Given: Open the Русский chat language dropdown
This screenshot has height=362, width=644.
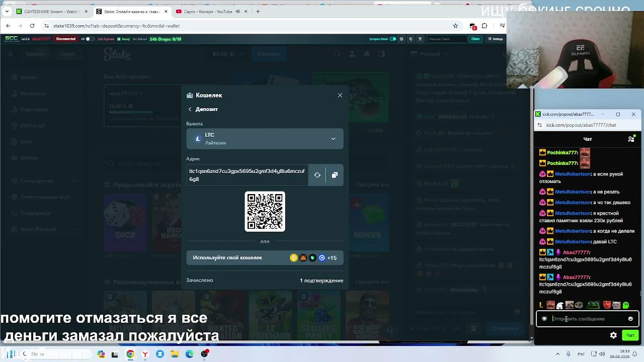Looking at the screenshot, I should point(430,54).
